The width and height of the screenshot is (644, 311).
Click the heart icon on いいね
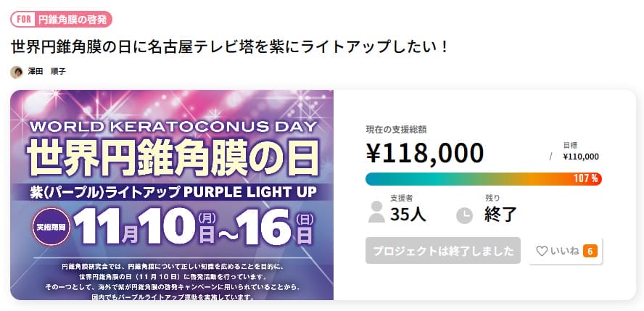coord(541,252)
